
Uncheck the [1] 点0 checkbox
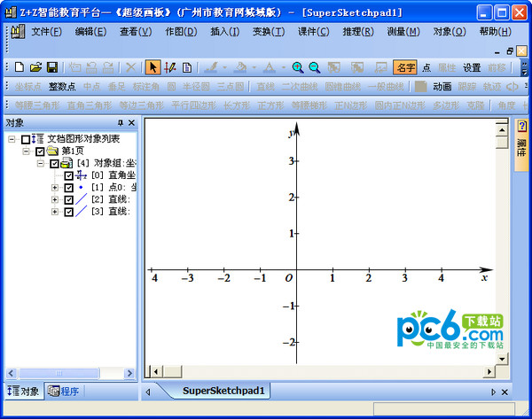click(68, 188)
